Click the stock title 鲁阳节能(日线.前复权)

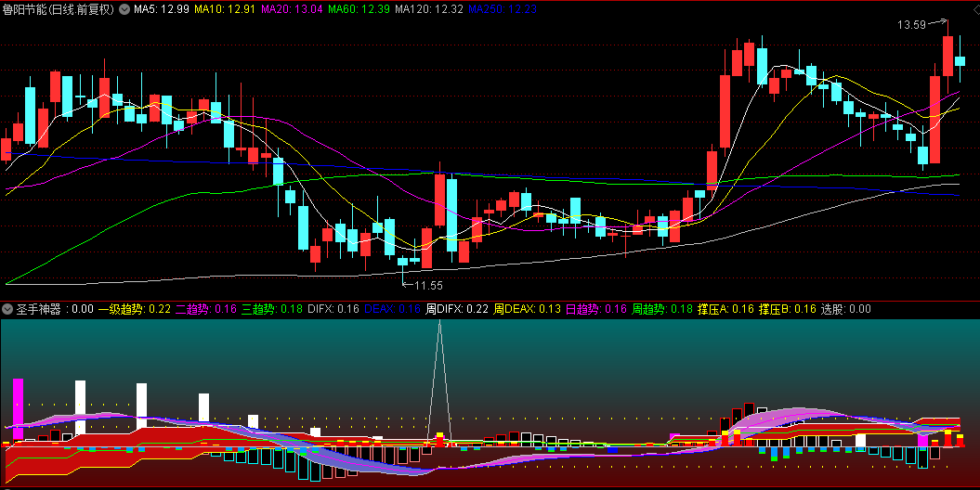click(59, 9)
